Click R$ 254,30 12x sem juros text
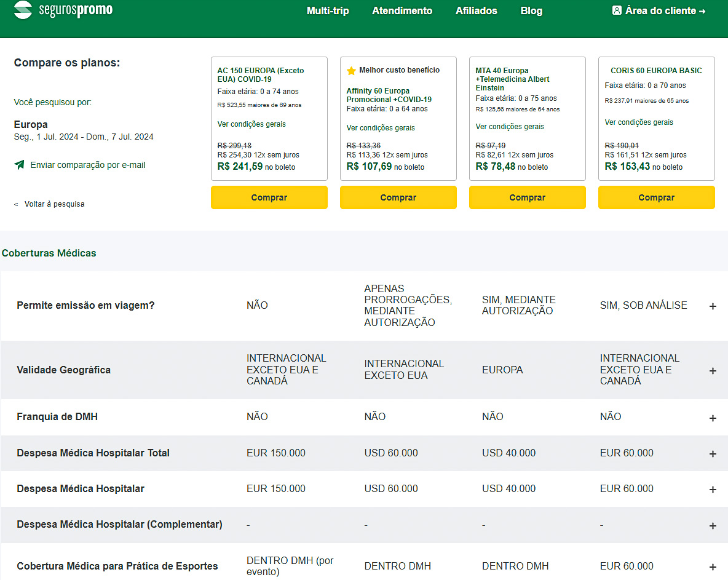728x580 pixels. (x=258, y=154)
